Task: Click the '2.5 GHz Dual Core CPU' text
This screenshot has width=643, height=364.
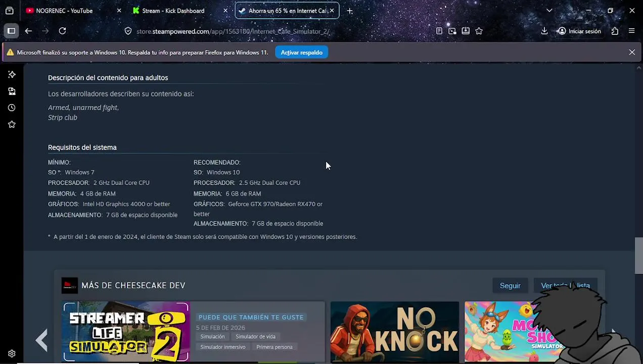Action: [x=269, y=183]
